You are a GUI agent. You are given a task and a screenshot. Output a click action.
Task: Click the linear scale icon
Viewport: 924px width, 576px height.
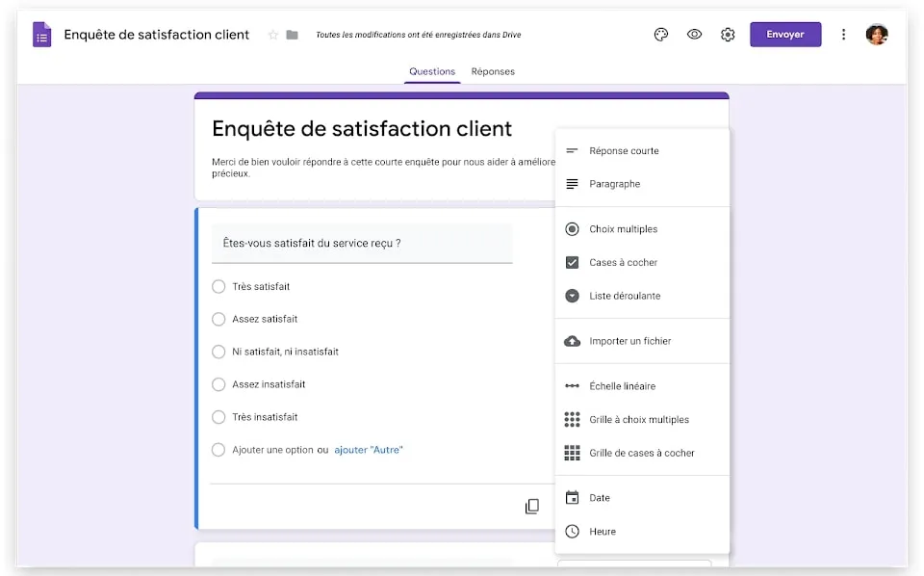pyautogui.click(x=572, y=386)
